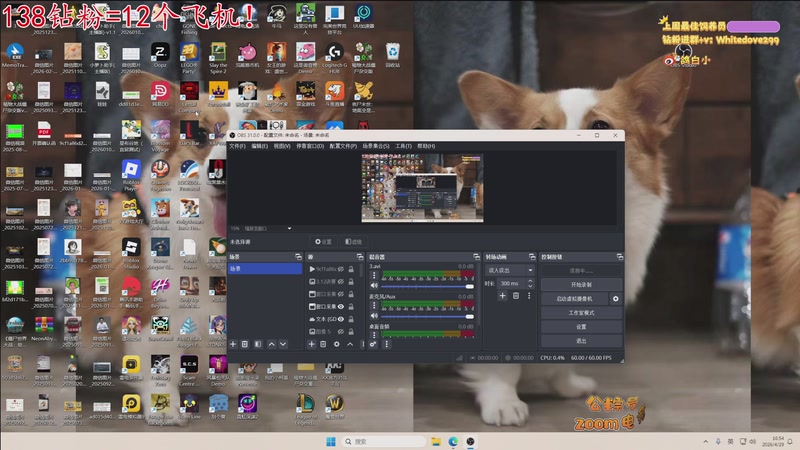Add a new source with plus icon
This screenshot has width=800, height=450.
[311, 344]
